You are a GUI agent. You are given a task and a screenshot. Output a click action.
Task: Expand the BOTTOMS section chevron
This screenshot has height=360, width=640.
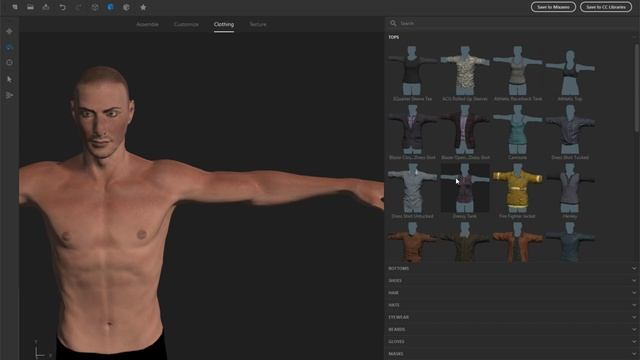click(634, 269)
